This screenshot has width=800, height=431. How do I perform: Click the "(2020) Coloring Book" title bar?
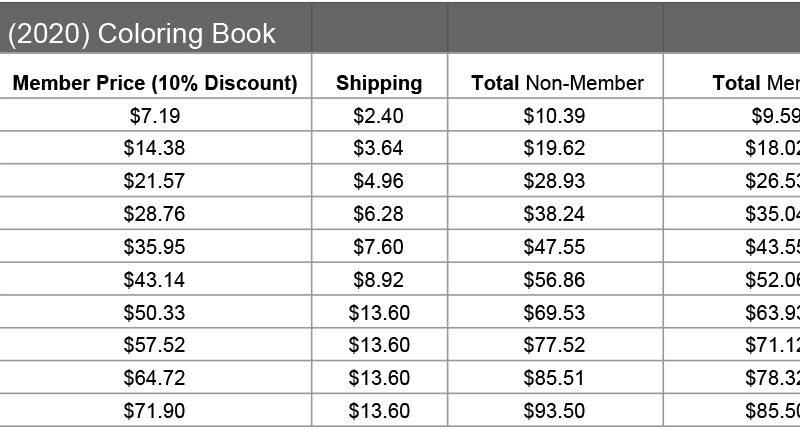point(142,34)
